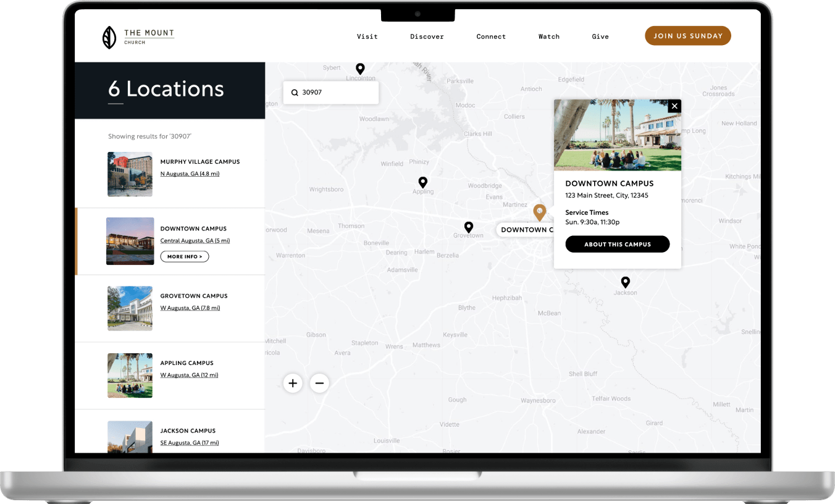Open the Connect menu
This screenshot has width=835, height=504.
(x=491, y=36)
